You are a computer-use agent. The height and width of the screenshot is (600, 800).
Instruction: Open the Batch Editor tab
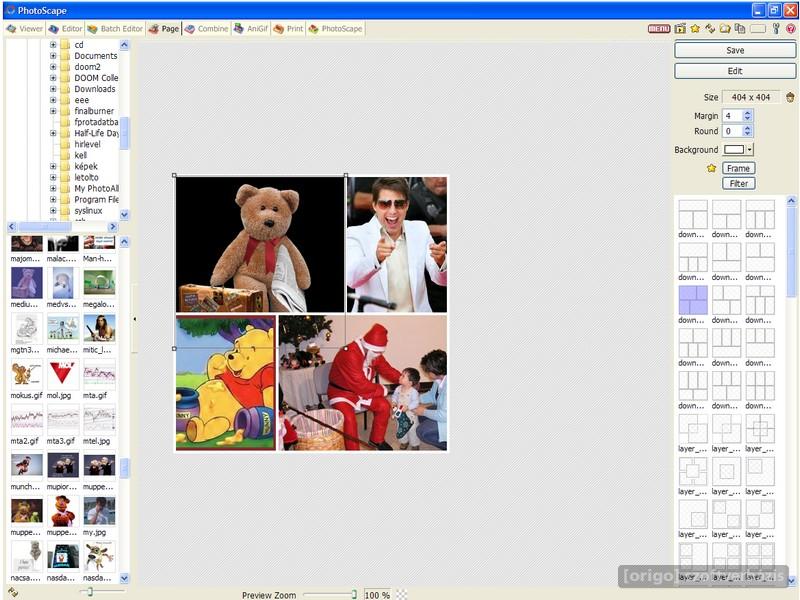click(115, 29)
